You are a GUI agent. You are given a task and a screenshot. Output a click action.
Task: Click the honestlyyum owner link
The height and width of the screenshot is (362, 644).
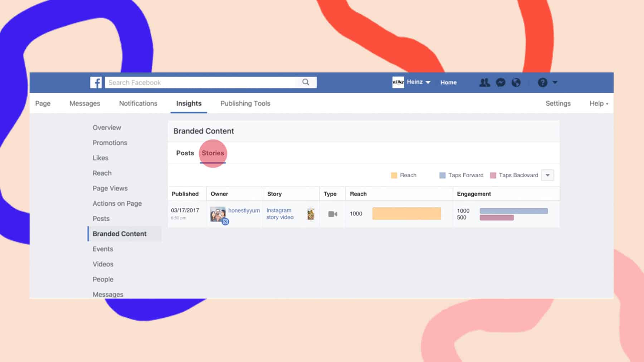[x=244, y=210]
